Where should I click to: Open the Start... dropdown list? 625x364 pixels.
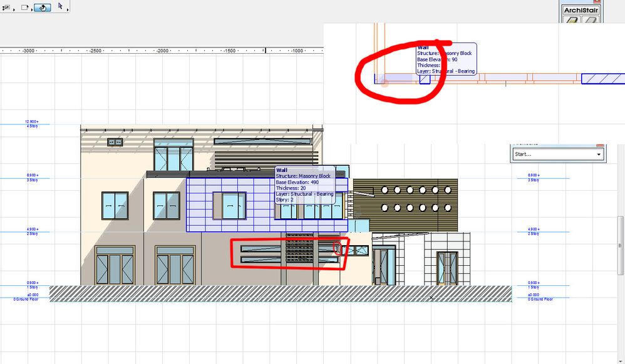pos(558,154)
